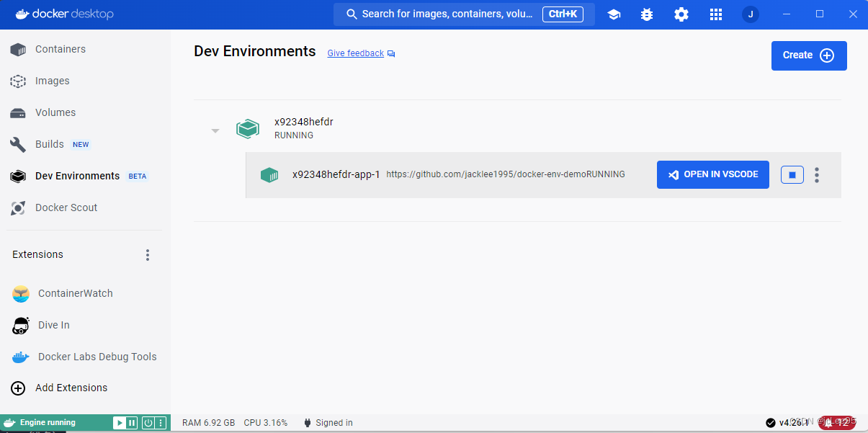Click the Signed in plug status
The image size is (868, 433).
pyautogui.click(x=328, y=423)
